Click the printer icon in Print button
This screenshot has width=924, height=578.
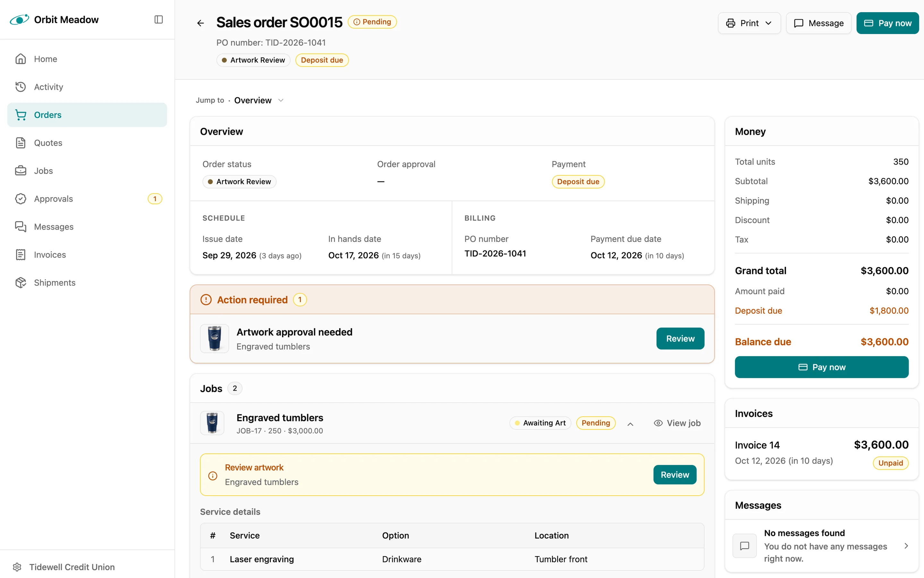click(731, 23)
